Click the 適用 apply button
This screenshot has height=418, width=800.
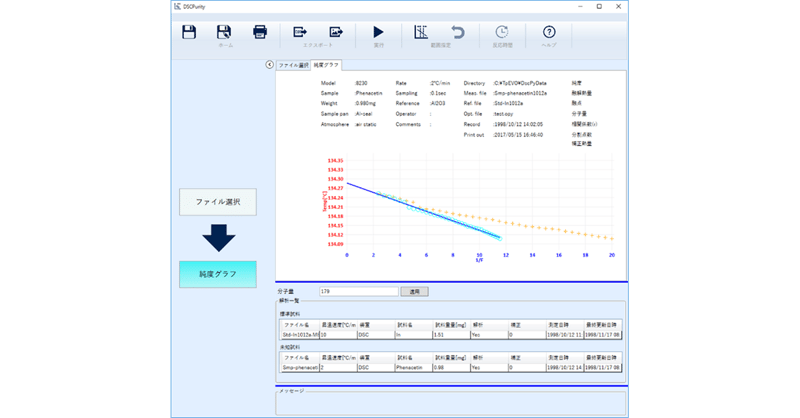[414, 291]
